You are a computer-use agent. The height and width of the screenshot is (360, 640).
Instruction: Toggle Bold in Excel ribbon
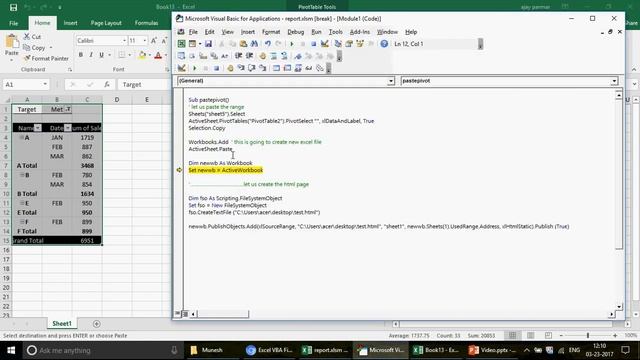point(81,55)
